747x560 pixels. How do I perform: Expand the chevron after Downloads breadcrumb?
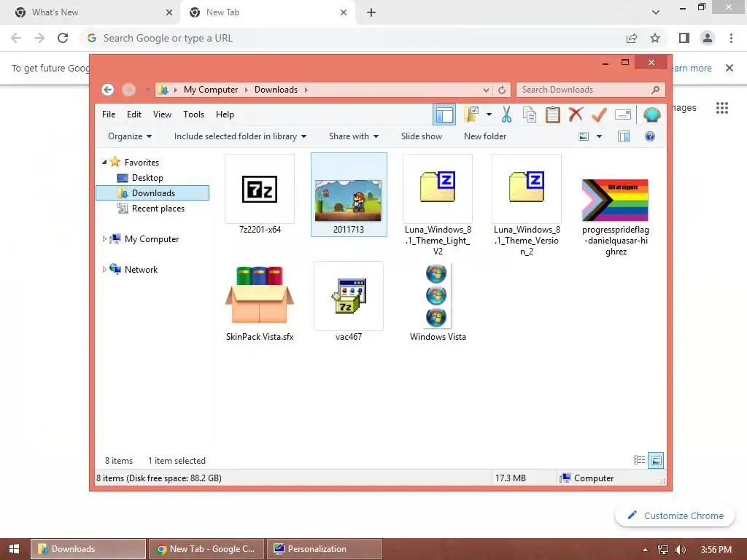306,90
